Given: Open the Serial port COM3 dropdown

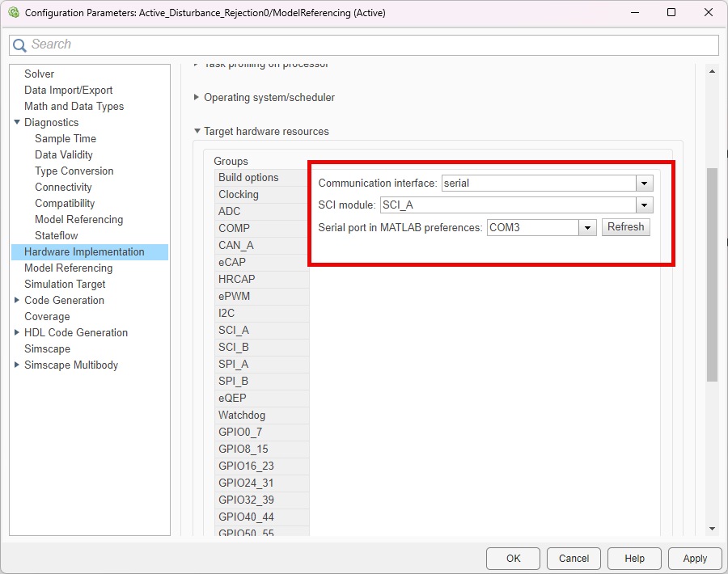Looking at the screenshot, I should click(x=588, y=228).
